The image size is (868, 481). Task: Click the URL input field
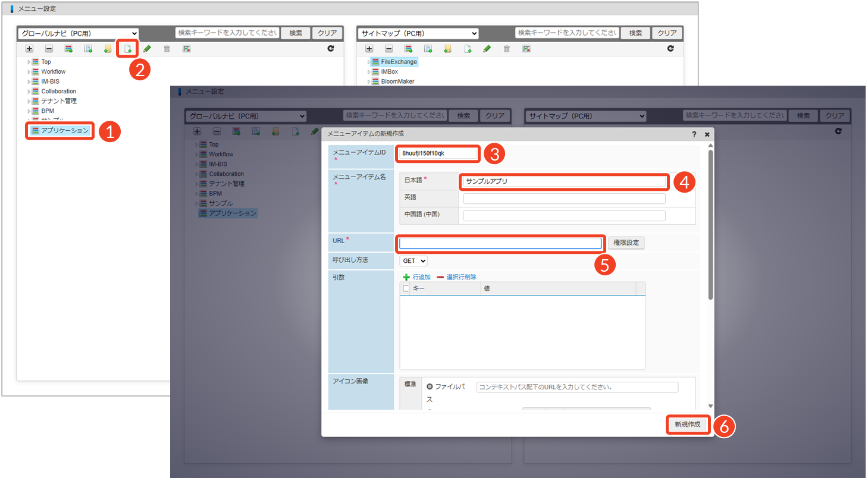point(500,243)
